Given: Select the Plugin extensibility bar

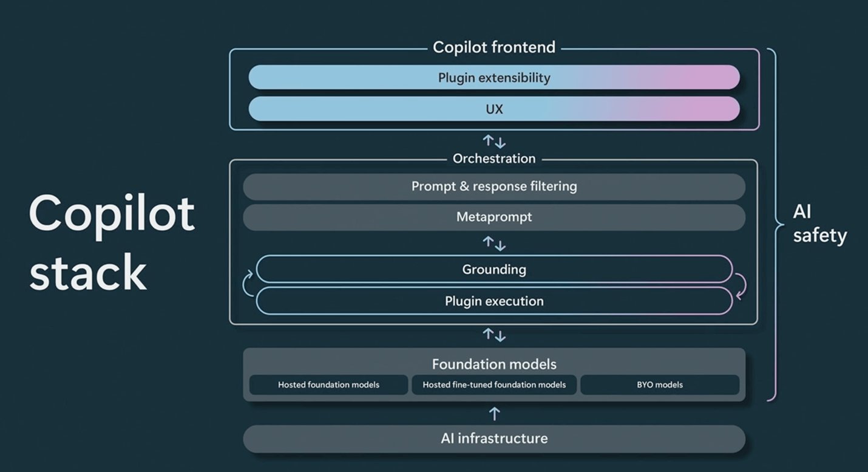Looking at the screenshot, I should (494, 78).
